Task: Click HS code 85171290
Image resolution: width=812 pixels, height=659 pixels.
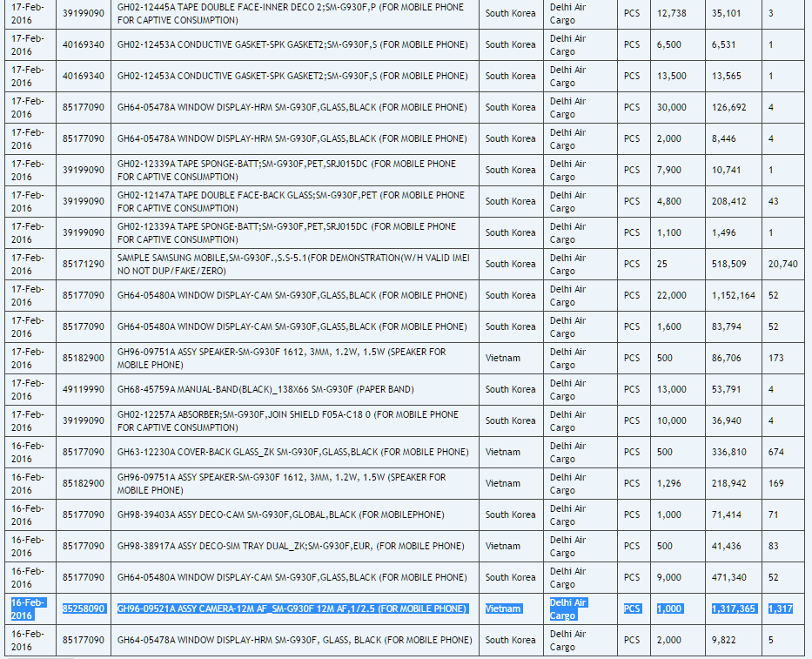Action: click(x=84, y=264)
